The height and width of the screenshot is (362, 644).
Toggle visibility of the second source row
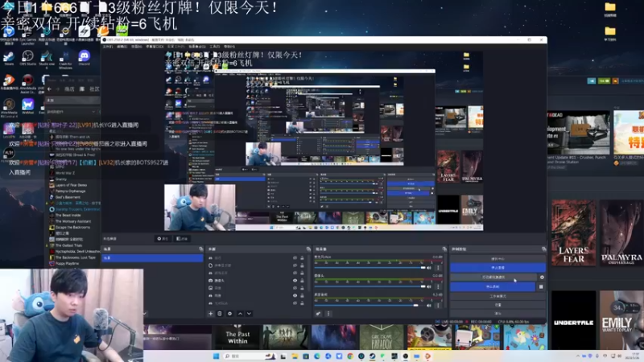point(295,265)
